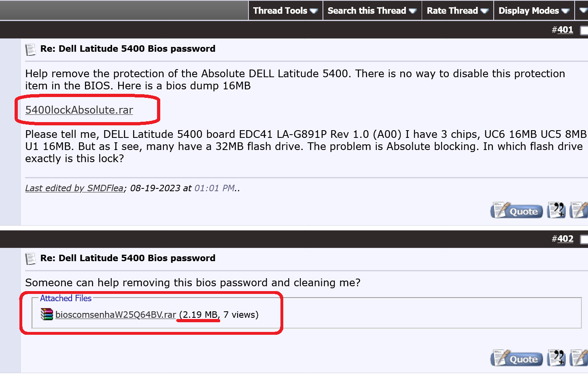Toggle multi-quote icon on post #401

[556, 210]
